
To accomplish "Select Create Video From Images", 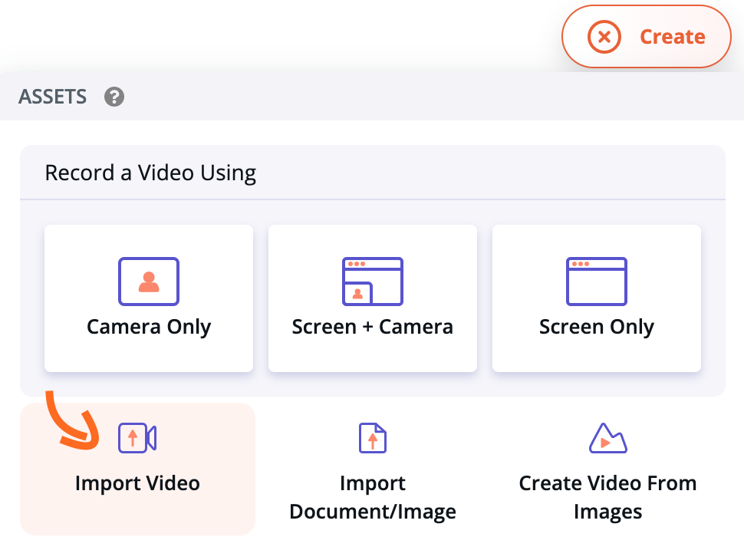I will (607, 469).
